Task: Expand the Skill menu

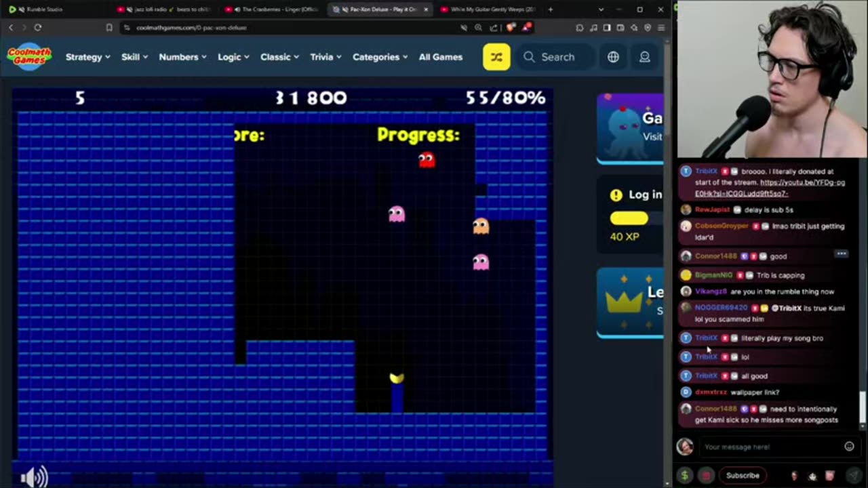Action: [x=134, y=57]
